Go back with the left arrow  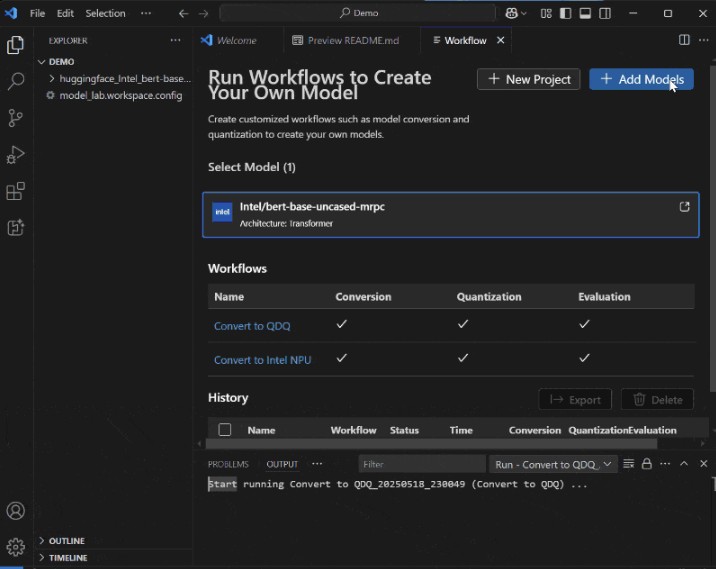coord(184,13)
